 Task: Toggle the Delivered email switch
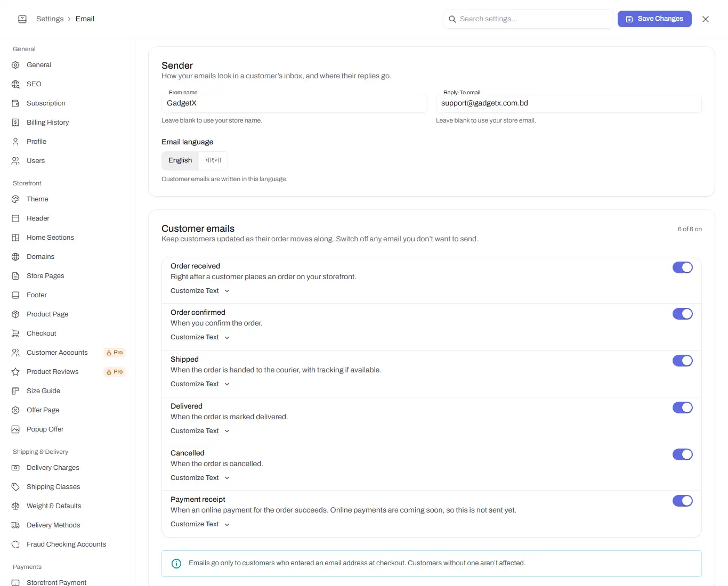click(x=683, y=408)
